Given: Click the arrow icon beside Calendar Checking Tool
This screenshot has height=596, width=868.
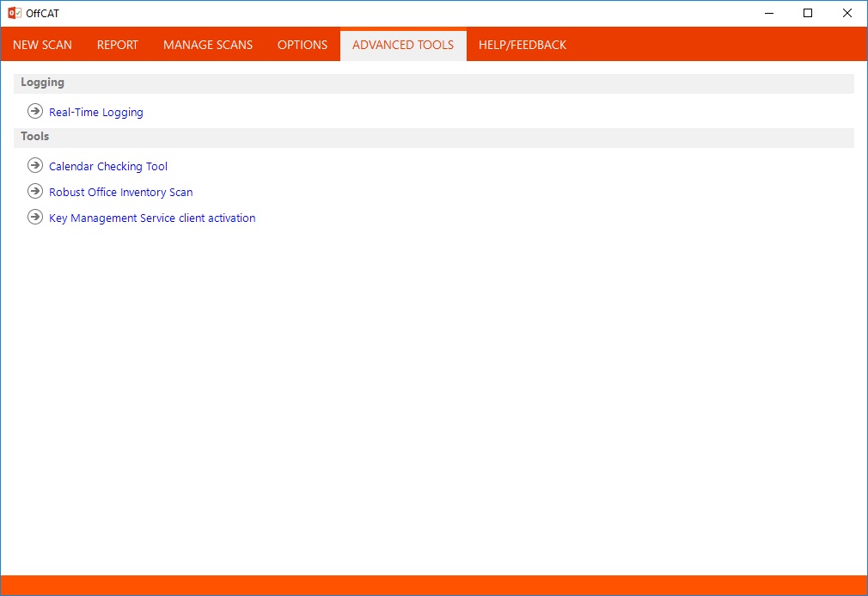Looking at the screenshot, I should click(x=35, y=165).
